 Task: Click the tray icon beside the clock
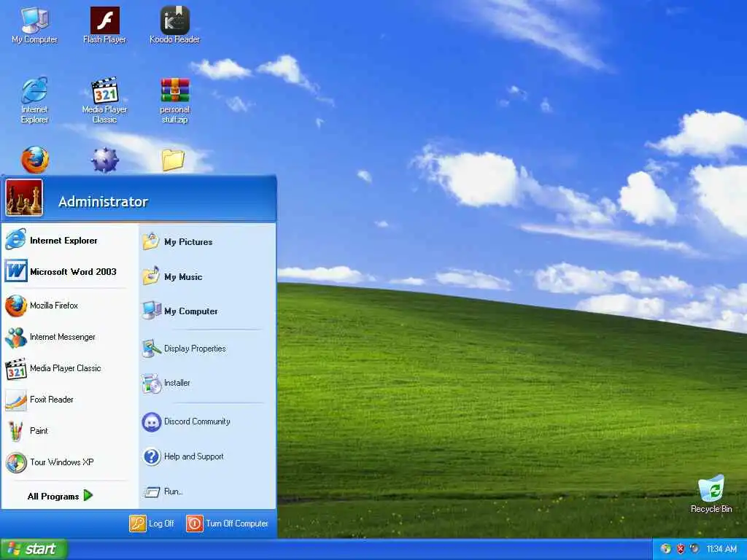click(x=694, y=549)
